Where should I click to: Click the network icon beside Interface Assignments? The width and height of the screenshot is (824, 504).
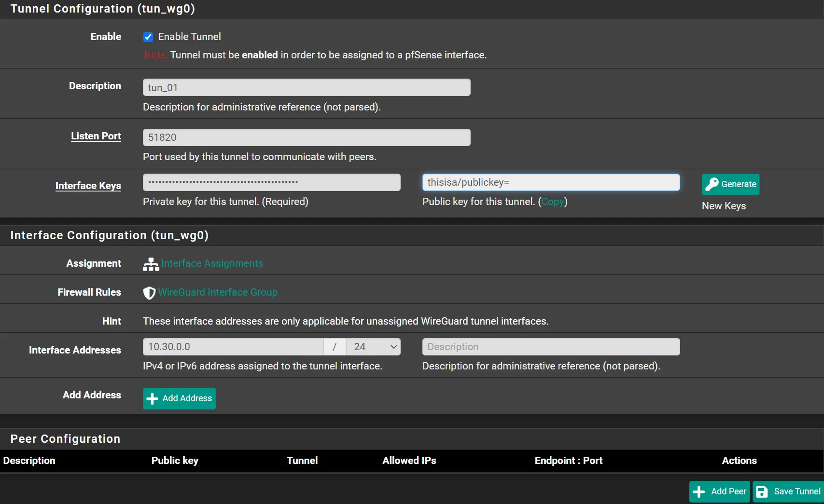(151, 264)
